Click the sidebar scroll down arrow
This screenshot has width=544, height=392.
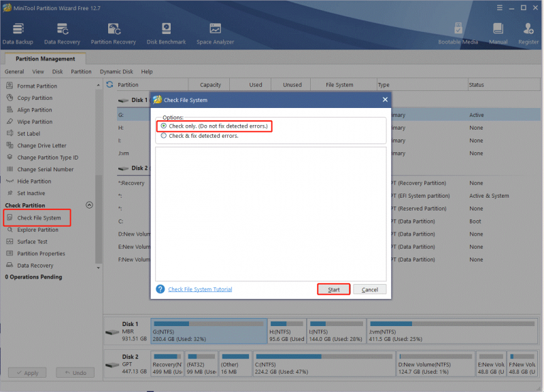point(98,268)
